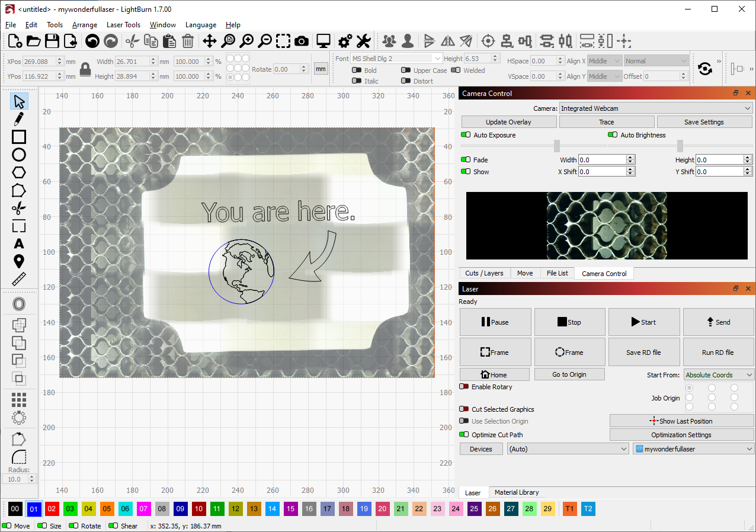The width and height of the screenshot is (756, 532).
Task: Turn on Enable Rotary toggle
Action: [464, 387]
